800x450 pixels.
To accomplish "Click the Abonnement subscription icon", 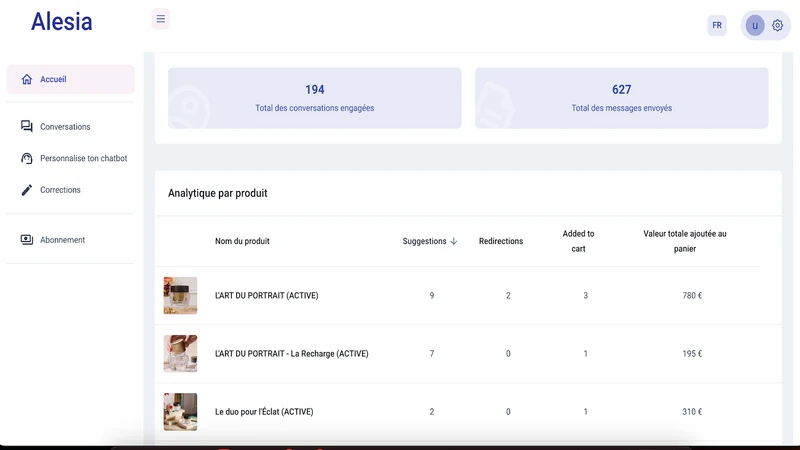I will pos(27,239).
